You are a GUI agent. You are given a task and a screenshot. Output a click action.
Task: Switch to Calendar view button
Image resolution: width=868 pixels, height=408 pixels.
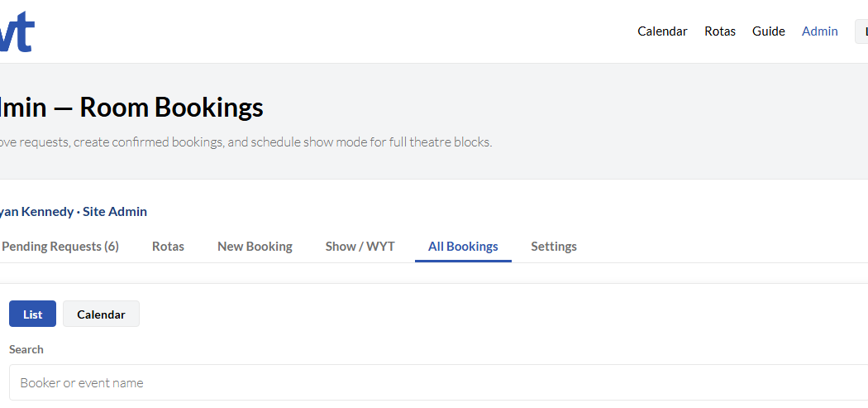[x=101, y=314]
